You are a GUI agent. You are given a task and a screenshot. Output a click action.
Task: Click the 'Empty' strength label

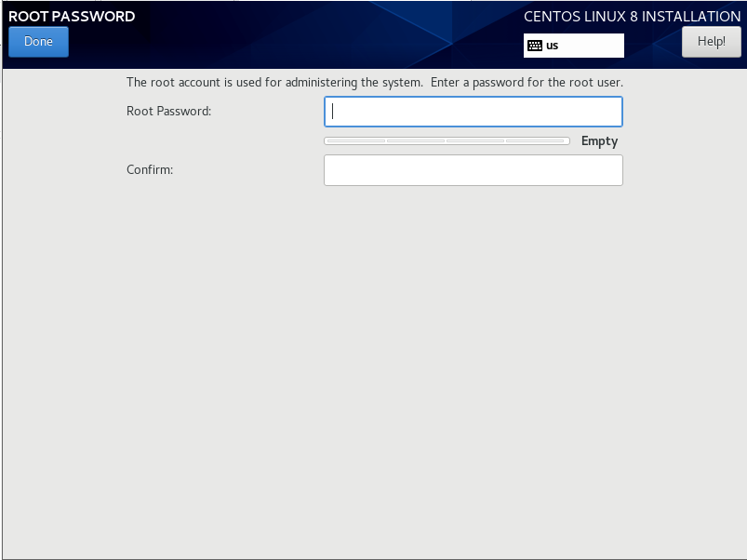point(599,141)
